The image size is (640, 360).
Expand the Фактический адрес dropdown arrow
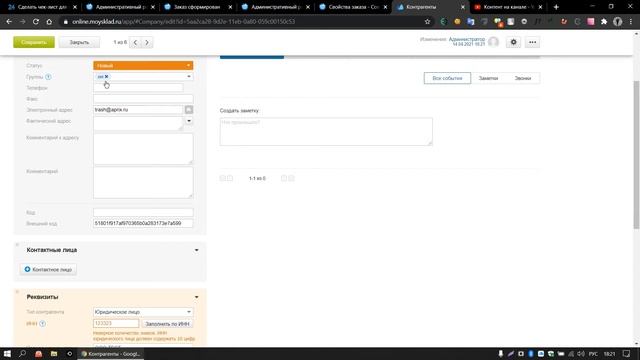pos(189,121)
